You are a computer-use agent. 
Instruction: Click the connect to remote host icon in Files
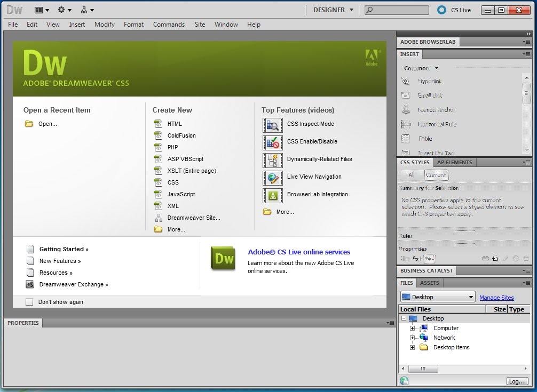point(404,381)
